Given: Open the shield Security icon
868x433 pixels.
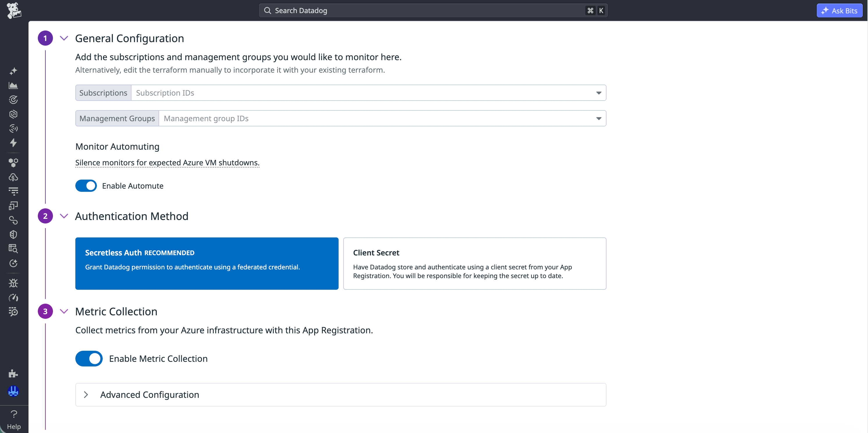Looking at the screenshot, I should [x=13, y=234].
